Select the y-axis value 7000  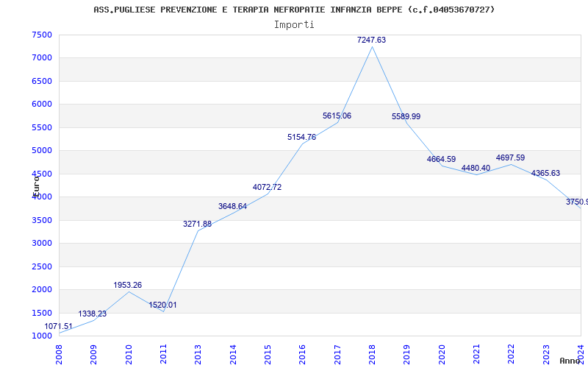42,58
